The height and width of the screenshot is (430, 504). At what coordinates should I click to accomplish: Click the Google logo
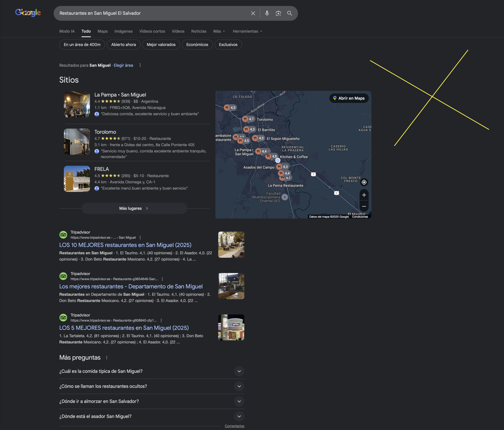pos(28,13)
